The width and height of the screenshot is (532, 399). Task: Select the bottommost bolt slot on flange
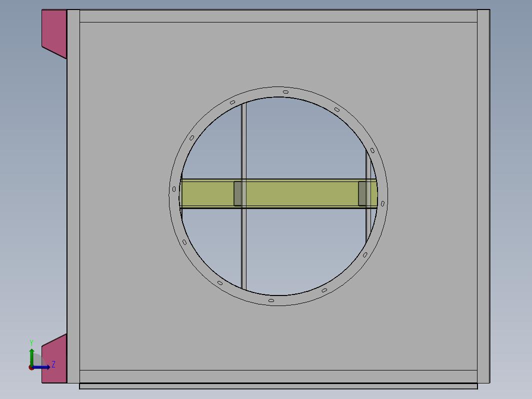pos(271,300)
